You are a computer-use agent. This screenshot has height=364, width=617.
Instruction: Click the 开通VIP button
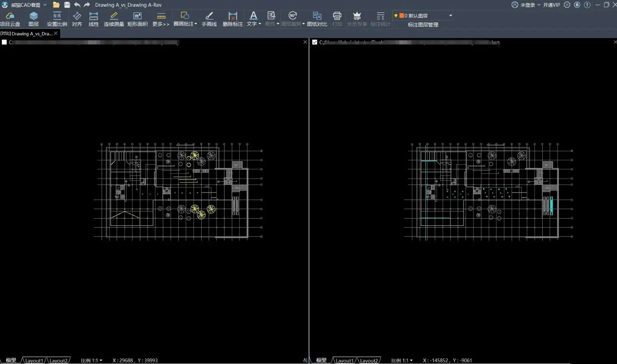[551, 5]
